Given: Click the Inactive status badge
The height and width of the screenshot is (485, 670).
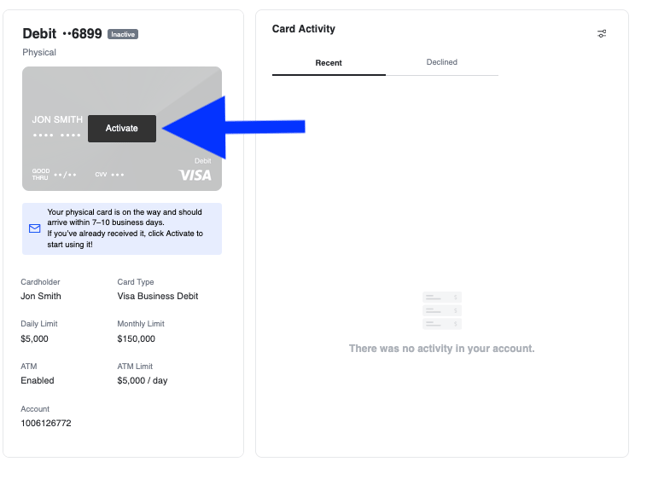Looking at the screenshot, I should coord(123,34).
